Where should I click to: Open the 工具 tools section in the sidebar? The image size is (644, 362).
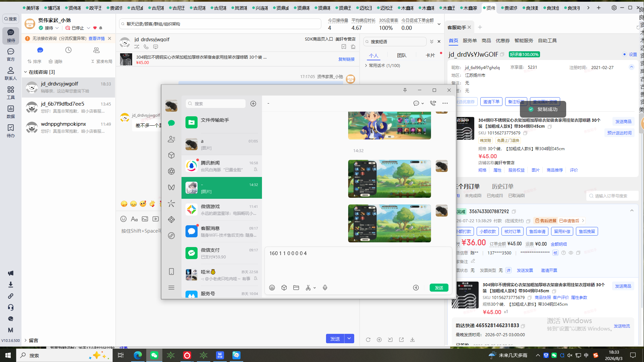pyautogui.click(x=11, y=93)
